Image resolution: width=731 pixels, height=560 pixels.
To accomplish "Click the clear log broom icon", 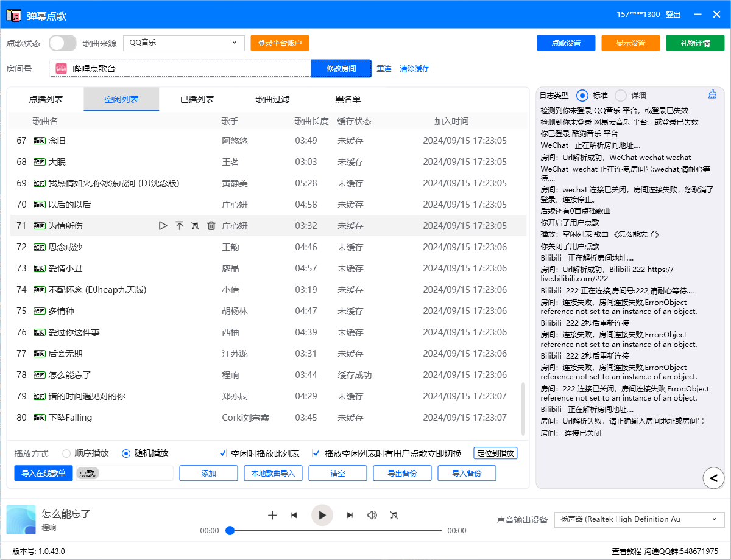I will (712, 94).
